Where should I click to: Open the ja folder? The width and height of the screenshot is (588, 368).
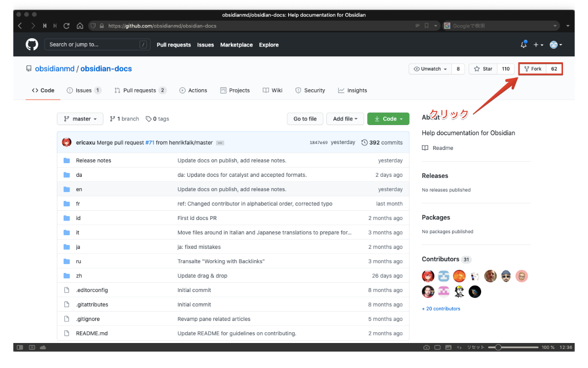click(78, 247)
